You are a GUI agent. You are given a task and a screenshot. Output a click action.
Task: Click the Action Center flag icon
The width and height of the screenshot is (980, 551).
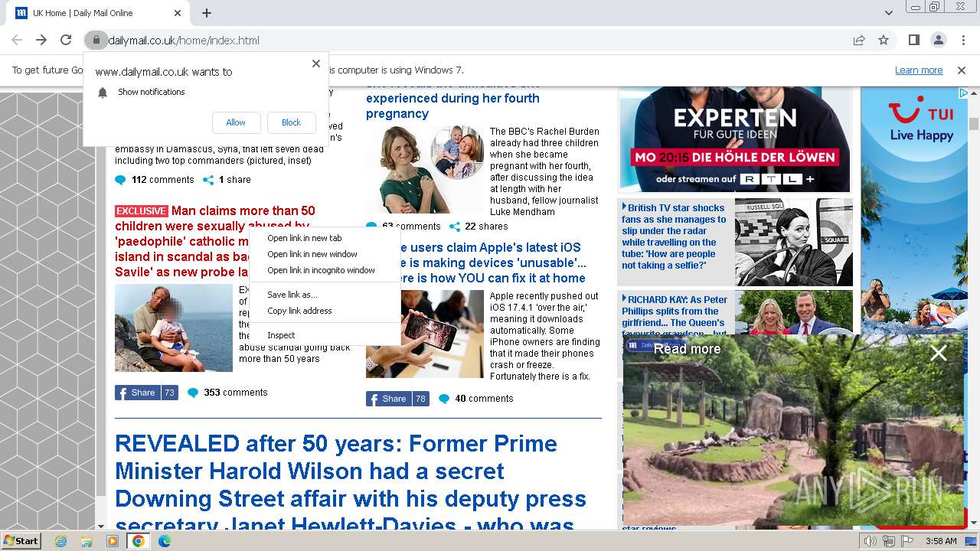906,541
